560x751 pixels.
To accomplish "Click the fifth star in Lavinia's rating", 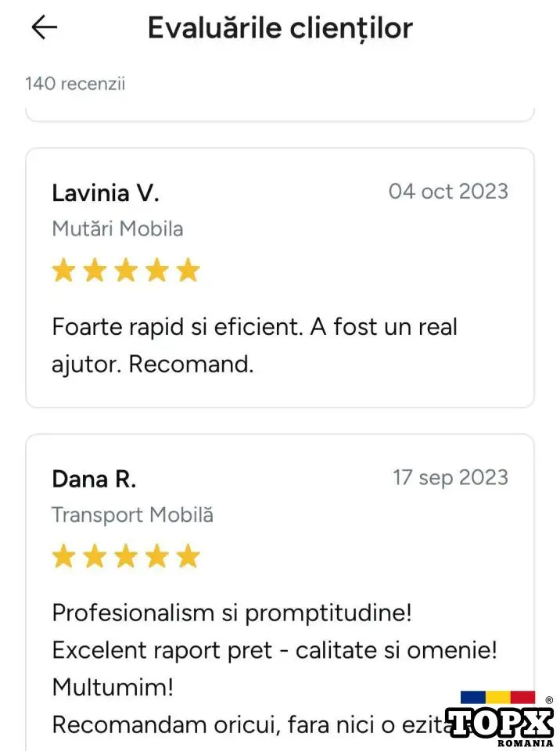I will click(x=188, y=271).
